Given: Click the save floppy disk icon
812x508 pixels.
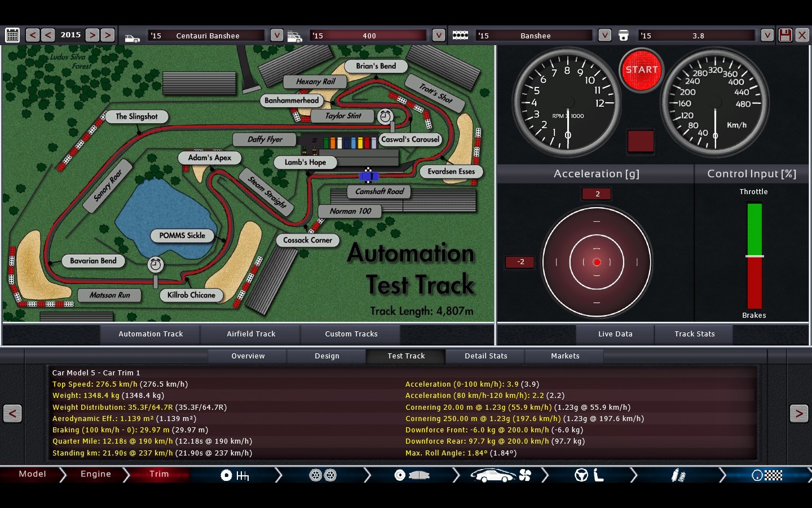Looking at the screenshot, I should (x=785, y=35).
